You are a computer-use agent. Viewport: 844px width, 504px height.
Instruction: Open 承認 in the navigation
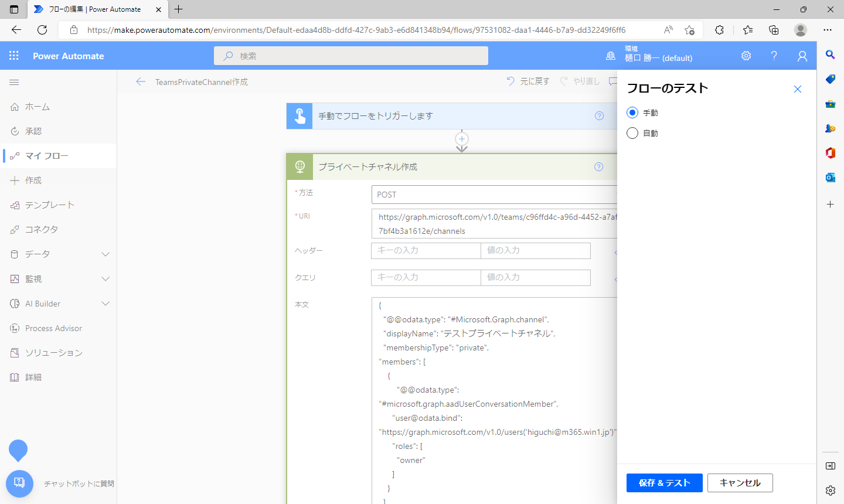[59, 131]
